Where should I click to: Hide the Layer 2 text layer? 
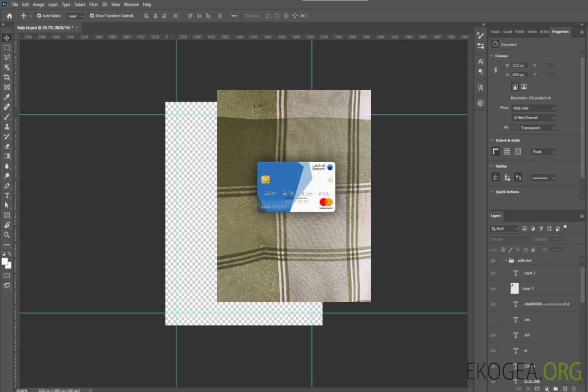(493, 273)
